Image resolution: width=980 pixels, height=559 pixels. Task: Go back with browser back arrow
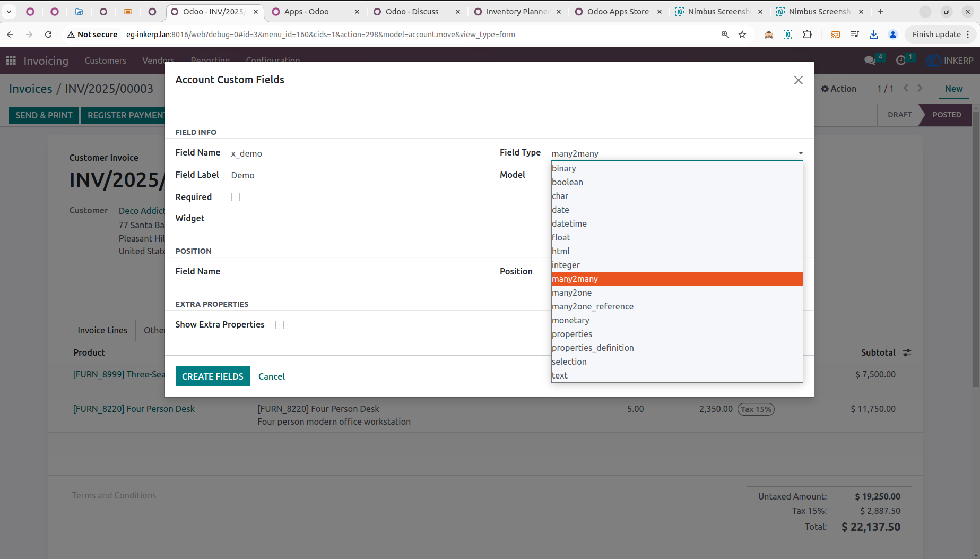tap(10, 35)
